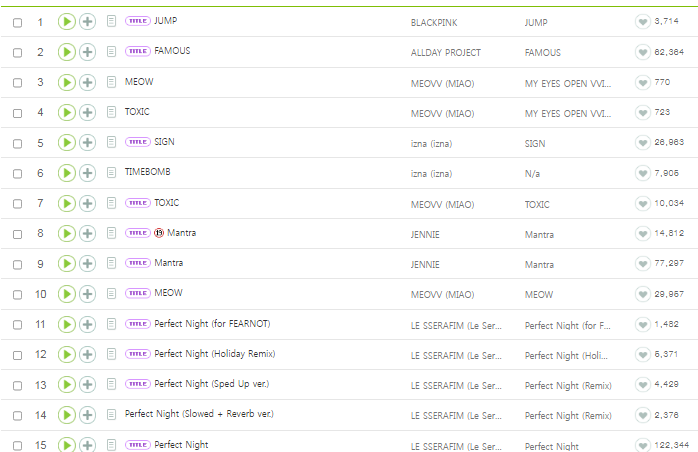Select the checkbox for song number 1
Viewport: 698px width, 452px height.
(x=17, y=23)
